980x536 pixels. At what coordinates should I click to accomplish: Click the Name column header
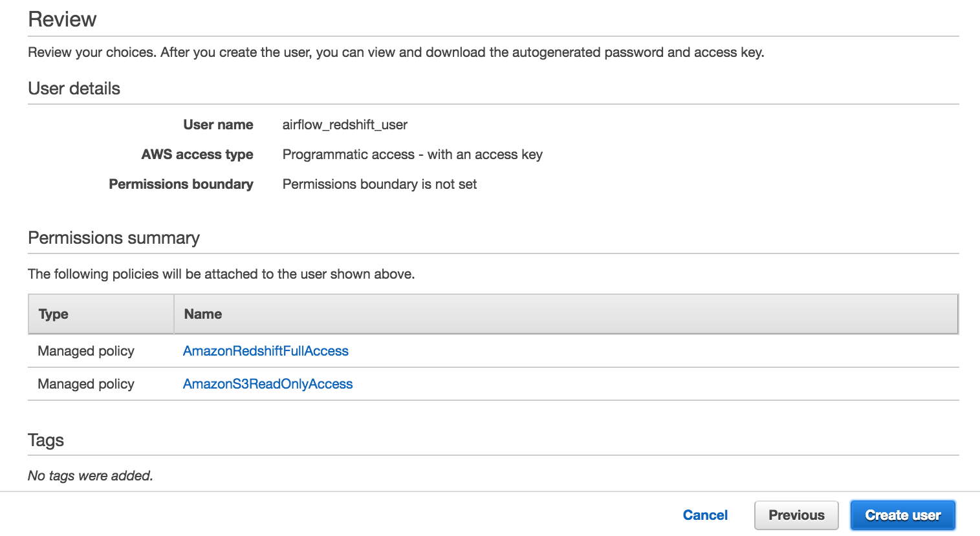coord(203,314)
